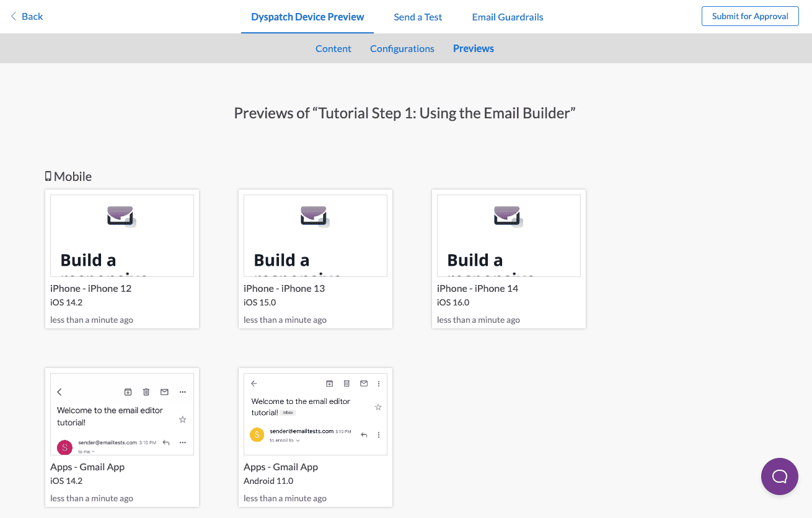The image size is (812, 518).
Task: Click the mobile phone icon beside Mobile heading
Action: [x=48, y=176]
